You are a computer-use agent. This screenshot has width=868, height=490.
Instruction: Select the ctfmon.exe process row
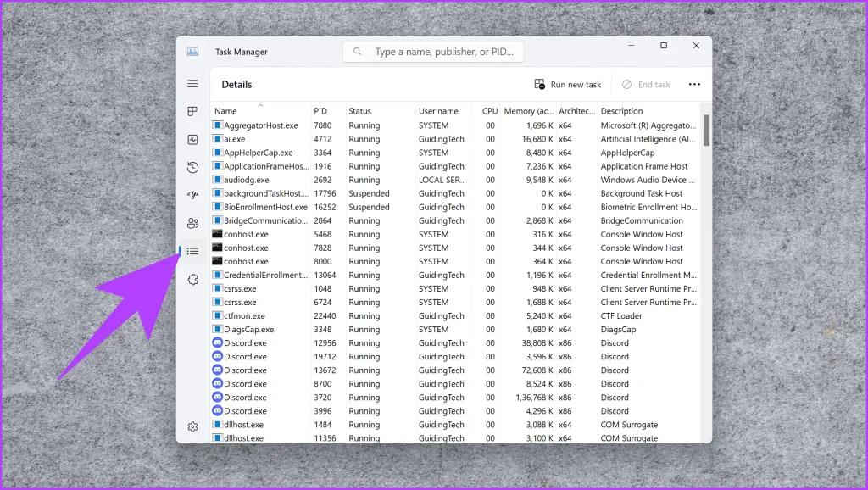pyautogui.click(x=246, y=316)
